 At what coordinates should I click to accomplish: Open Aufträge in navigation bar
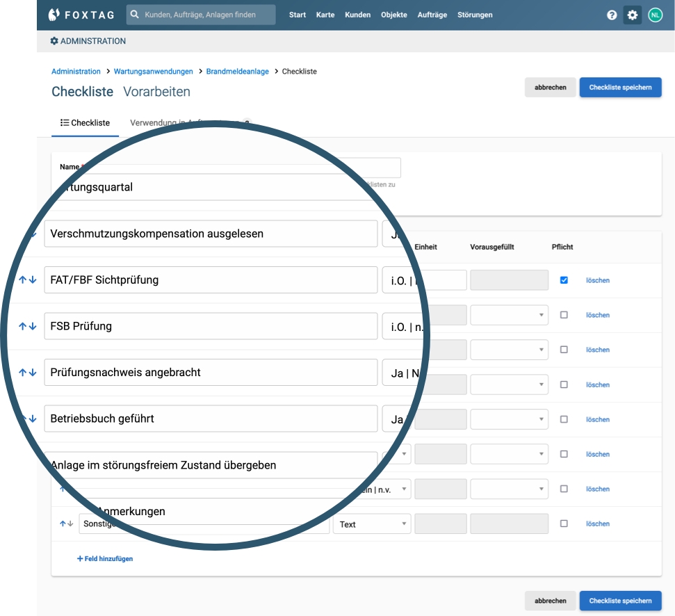(x=432, y=15)
